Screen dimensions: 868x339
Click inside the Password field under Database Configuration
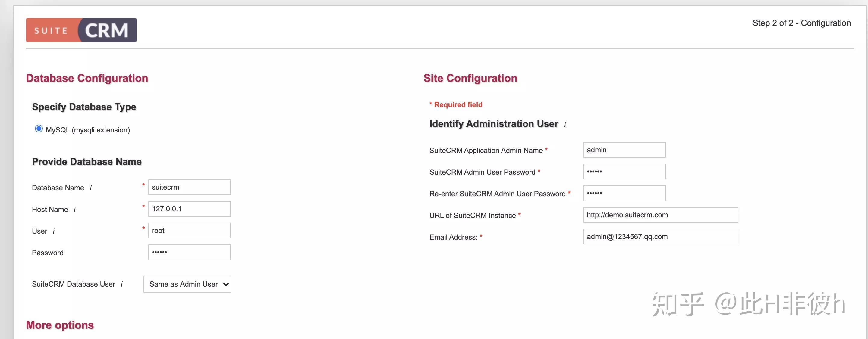point(189,252)
